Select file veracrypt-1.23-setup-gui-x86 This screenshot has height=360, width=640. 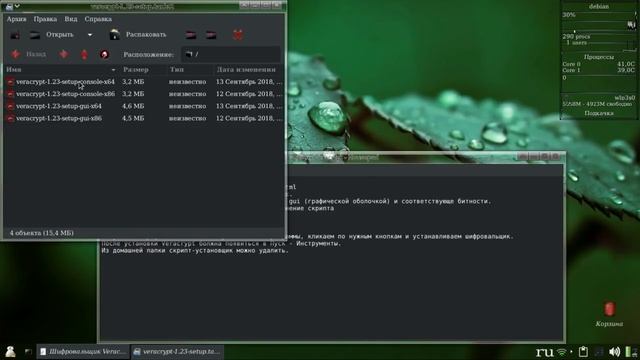[x=59, y=118]
